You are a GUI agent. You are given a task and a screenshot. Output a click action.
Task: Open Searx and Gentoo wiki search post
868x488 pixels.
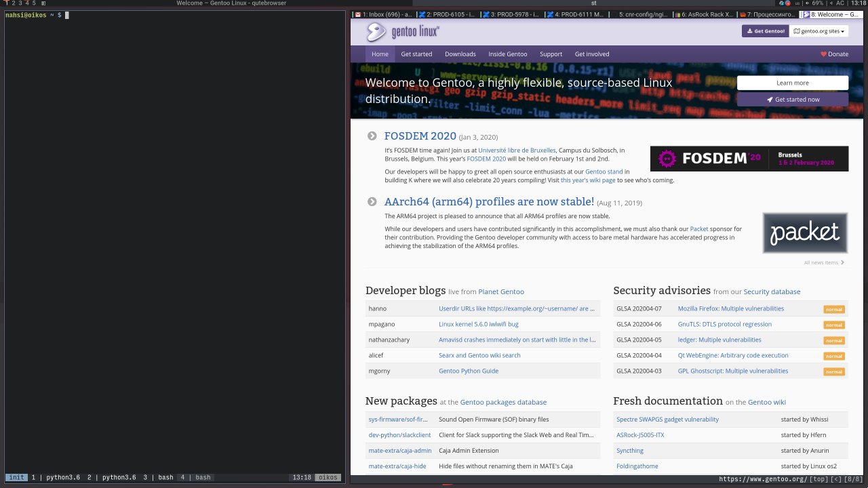coord(479,355)
